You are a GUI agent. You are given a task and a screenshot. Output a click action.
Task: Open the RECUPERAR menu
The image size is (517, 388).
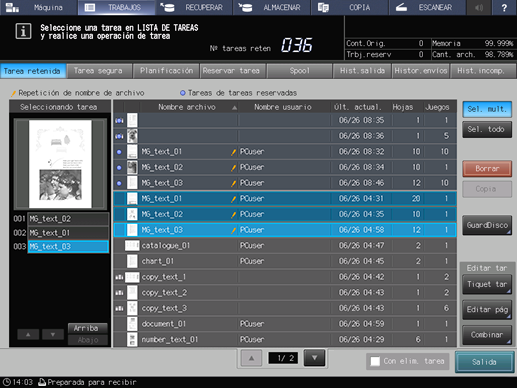194,7
